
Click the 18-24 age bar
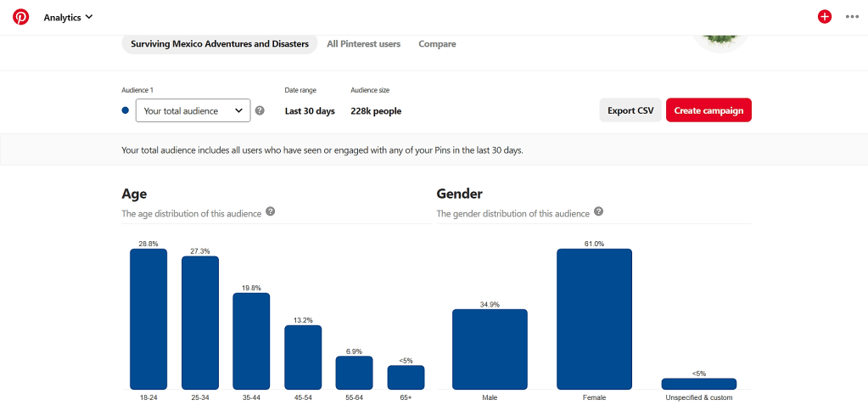pos(148,318)
